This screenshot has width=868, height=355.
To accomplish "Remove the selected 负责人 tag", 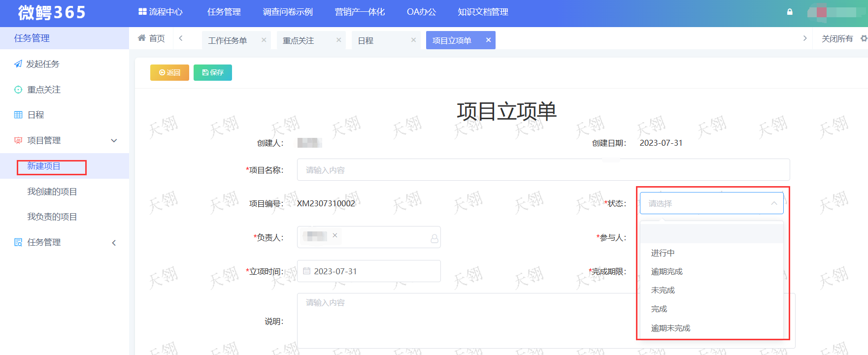I will (x=335, y=235).
